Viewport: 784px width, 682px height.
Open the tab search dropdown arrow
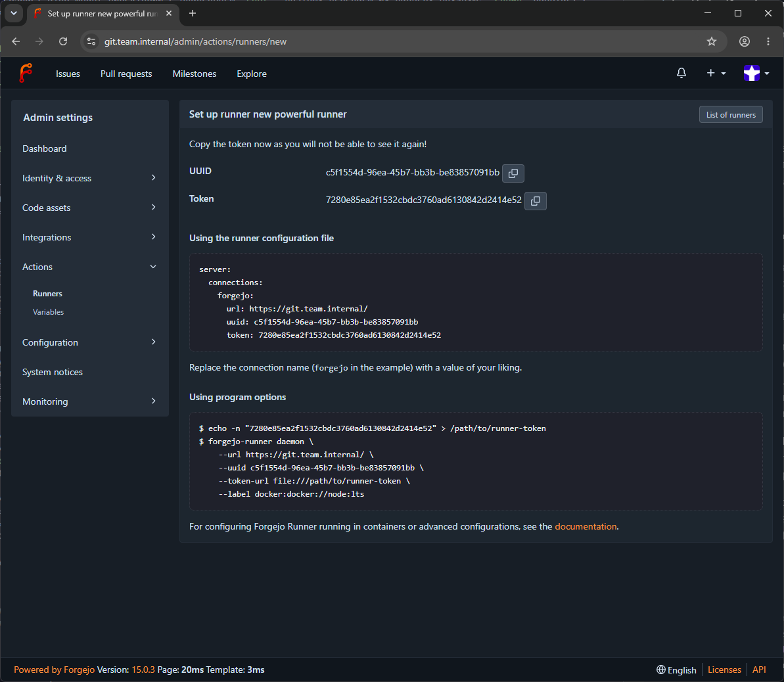14,13
